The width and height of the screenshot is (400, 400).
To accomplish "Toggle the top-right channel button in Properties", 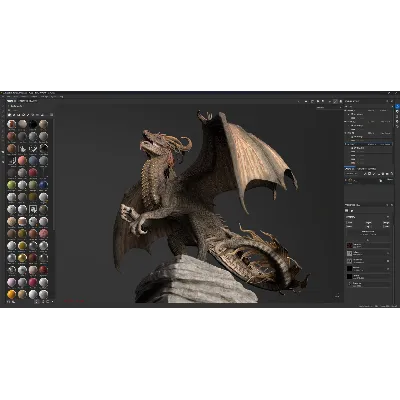I will click(386, 223).
